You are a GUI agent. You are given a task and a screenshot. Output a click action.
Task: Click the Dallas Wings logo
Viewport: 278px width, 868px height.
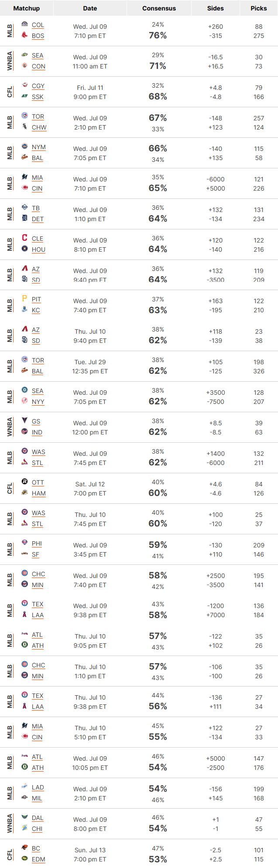25,817
